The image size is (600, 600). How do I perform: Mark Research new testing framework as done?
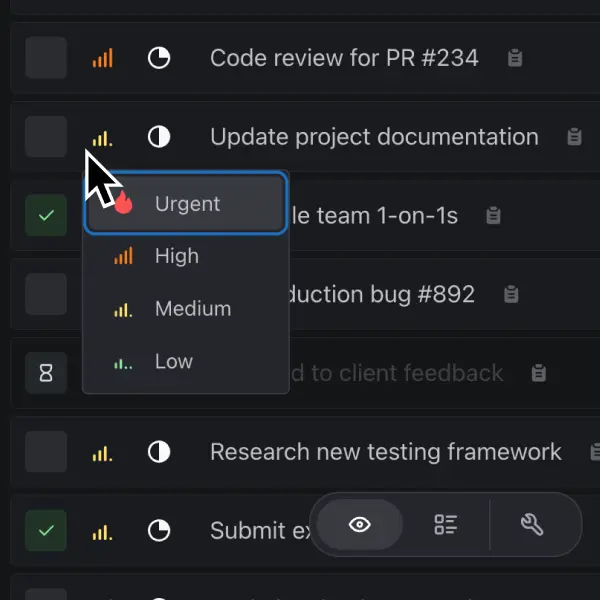pos(46,452)
